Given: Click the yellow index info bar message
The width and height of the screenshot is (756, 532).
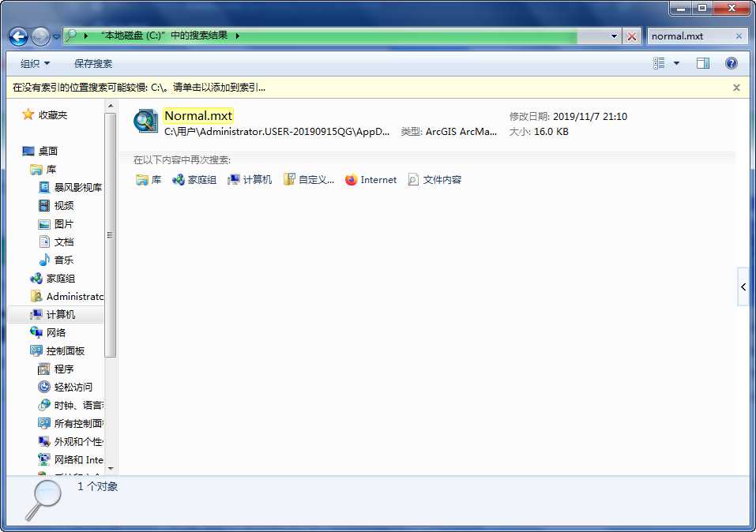Looking at the screenshot, I should coord(139,88).
